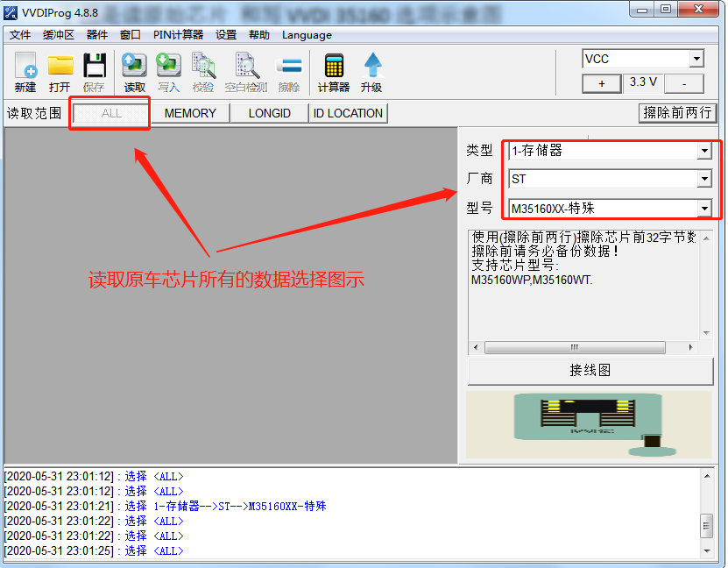
Task: Open the 设置 menu
Action: [226, 35]
